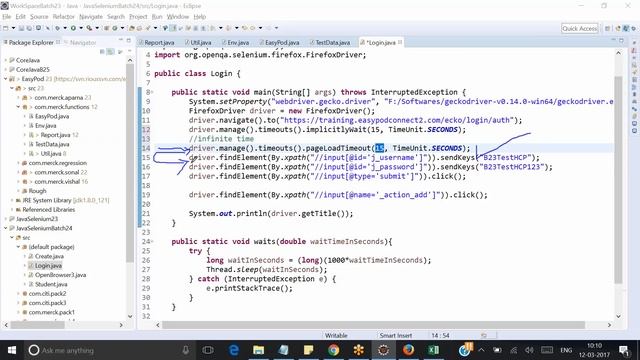The image size is (640, 360).
Task: Click the green Run toolbar icon
Action: (x=73, y=28)
